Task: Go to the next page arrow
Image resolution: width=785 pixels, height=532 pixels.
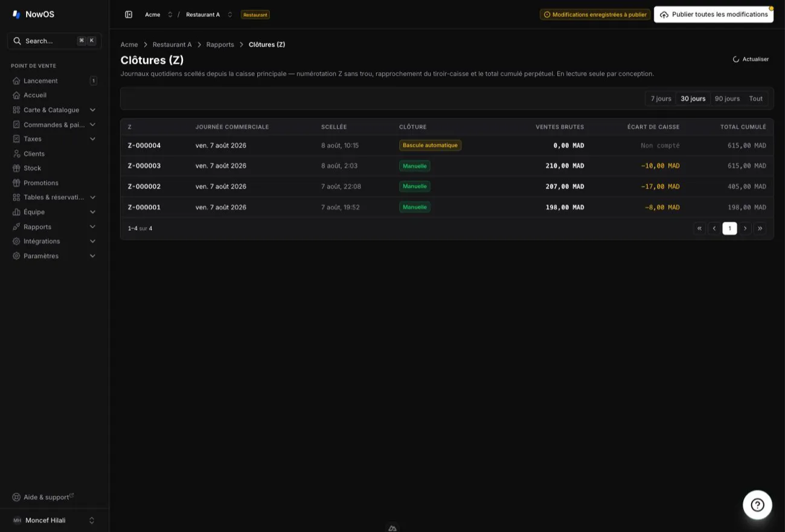Action: pyautogui.click(x=745, y=228)
